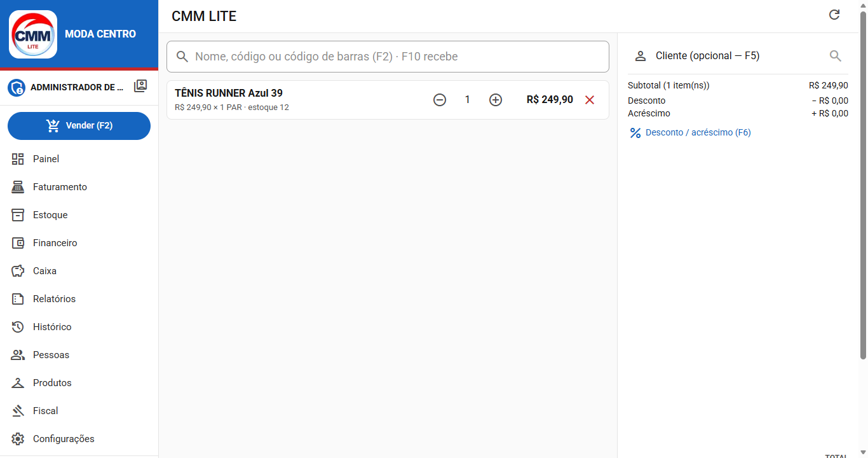Click the Configurações gear icon

[18, 439]
